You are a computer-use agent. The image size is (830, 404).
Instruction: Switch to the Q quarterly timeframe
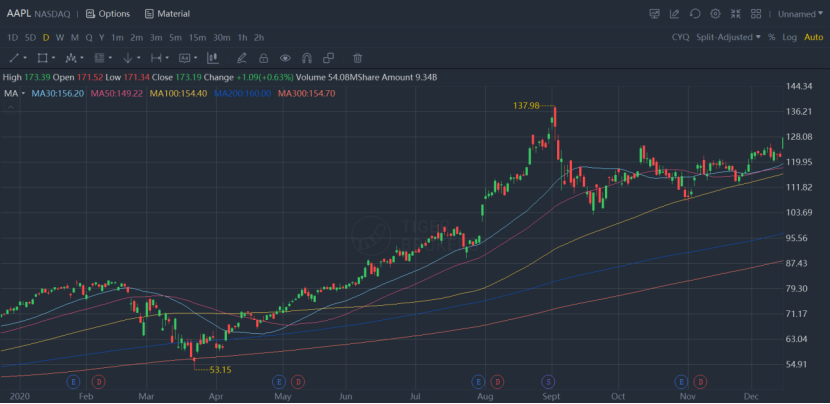(x=88, y=37)
